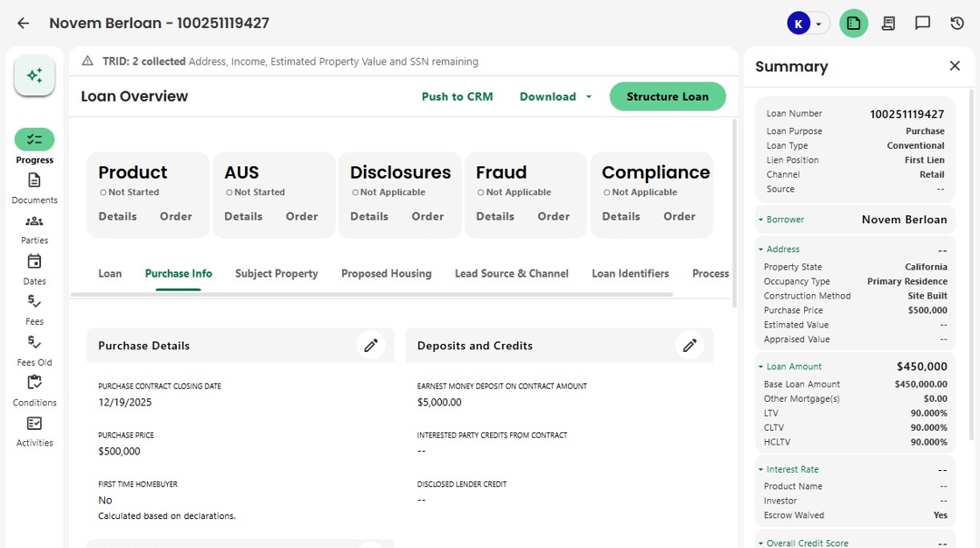This screenshot has width=980, height=548.
Task: Close the Summary panel
Action: pyautogui.click(x=955, y=66)
